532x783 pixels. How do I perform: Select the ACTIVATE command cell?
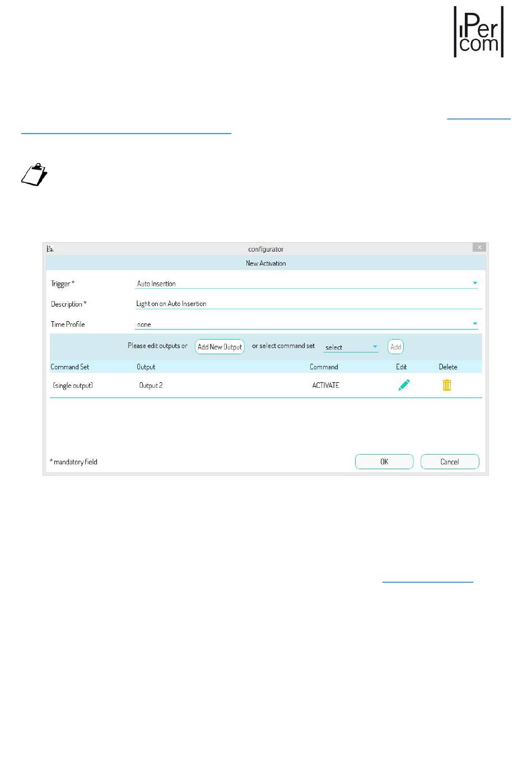pyautogui.click(x=326, y=385)
